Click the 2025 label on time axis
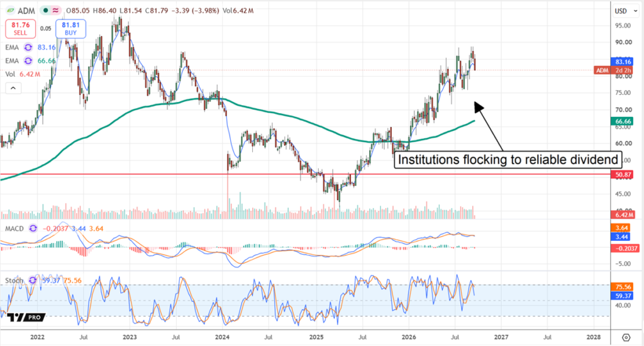This screenshot has height=346, width=644. (x=316, y=337)
